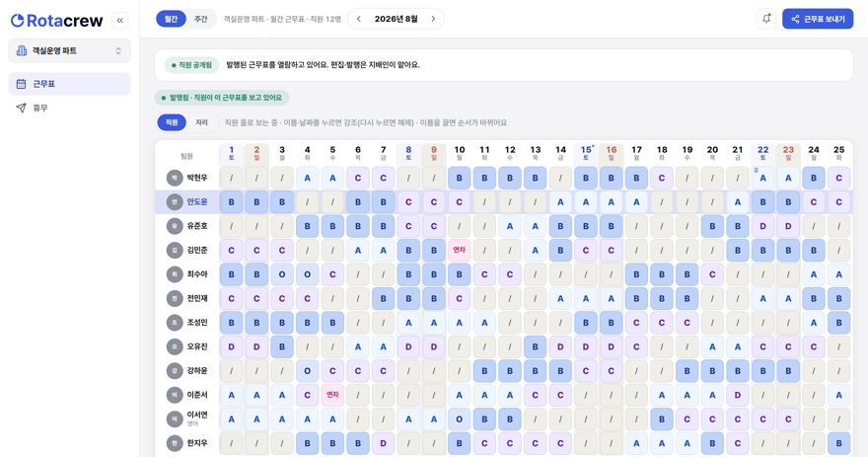Click 오유진's D shift on the 1st

tap(232, 346)
